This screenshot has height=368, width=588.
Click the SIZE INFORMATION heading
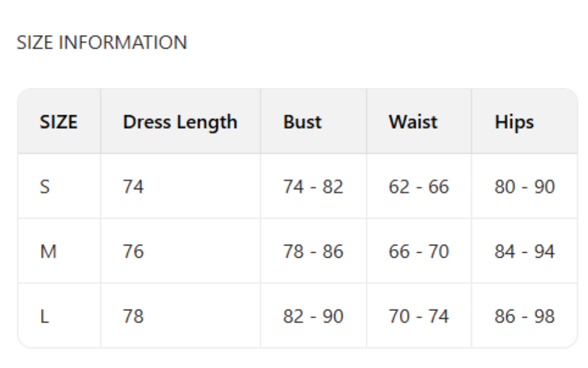(102, 43)
